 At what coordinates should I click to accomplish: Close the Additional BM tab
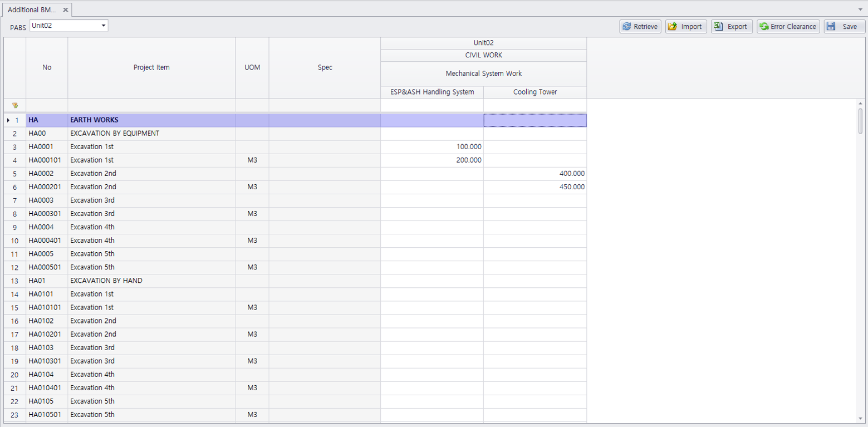(x=65, y=10)
